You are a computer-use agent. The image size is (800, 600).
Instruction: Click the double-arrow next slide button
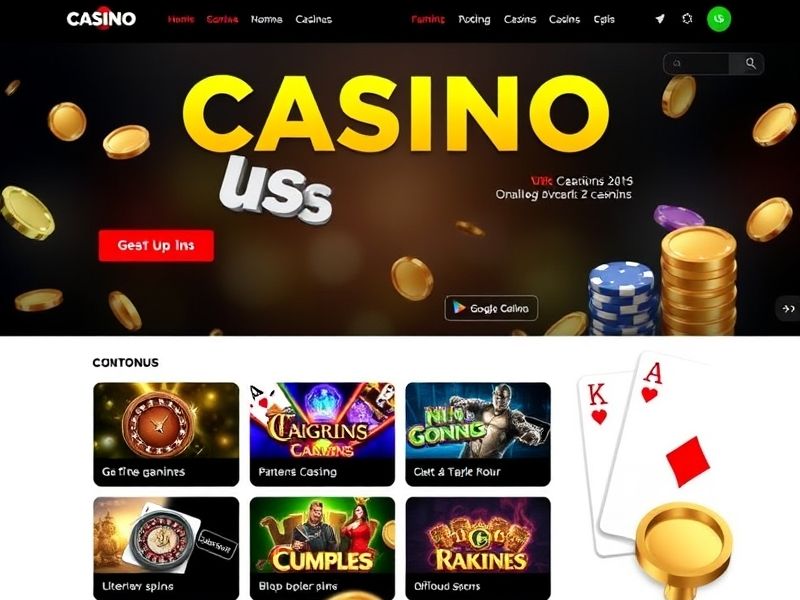pos(789,308)
